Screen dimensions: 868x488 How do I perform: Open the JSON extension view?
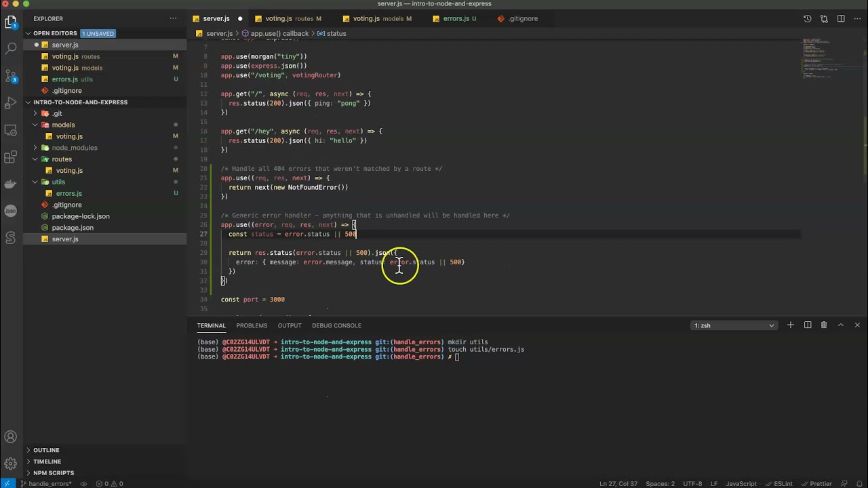pyautogui.click(x=11, y=211)
